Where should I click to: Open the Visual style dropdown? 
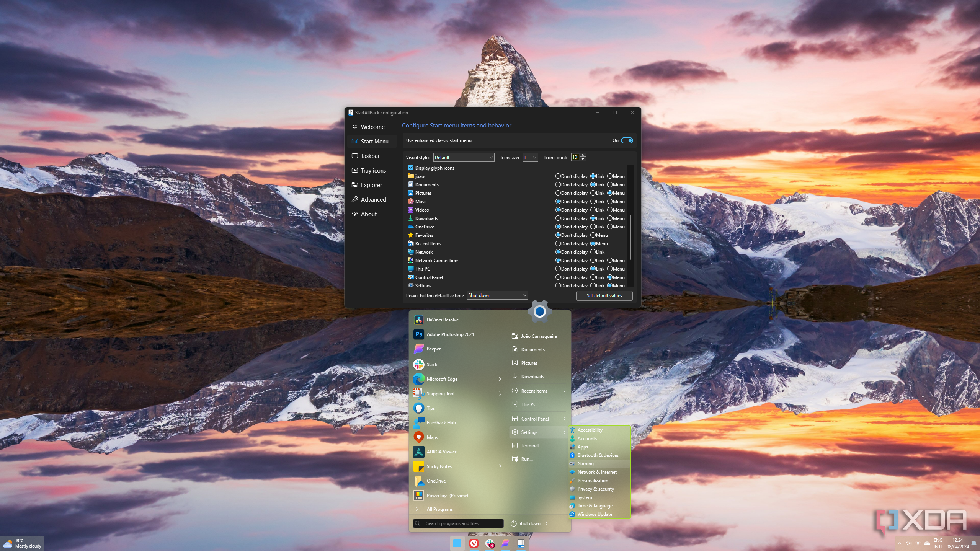click(x=464, y=158)
